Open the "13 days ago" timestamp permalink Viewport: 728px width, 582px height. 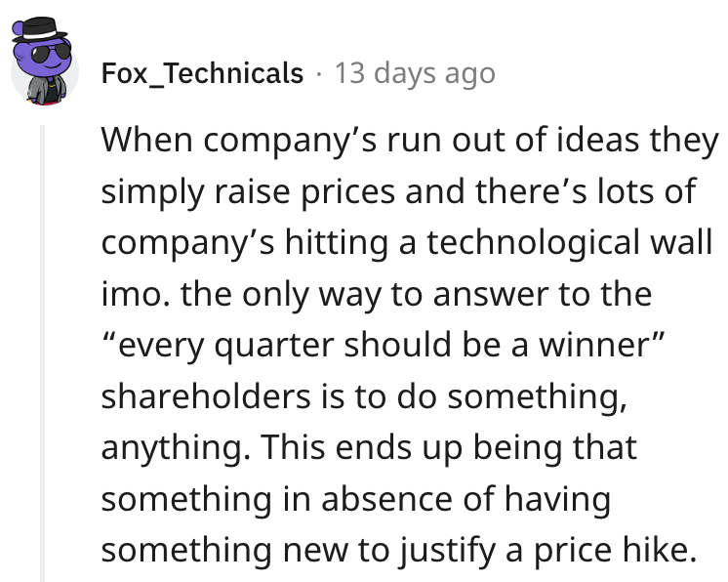[x=415, y=73]
